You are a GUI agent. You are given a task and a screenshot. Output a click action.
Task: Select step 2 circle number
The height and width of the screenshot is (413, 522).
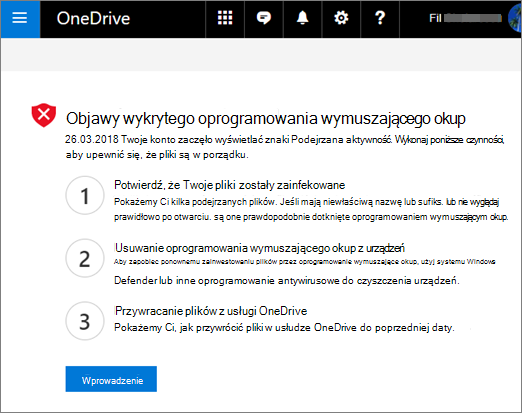coord(85,258)
